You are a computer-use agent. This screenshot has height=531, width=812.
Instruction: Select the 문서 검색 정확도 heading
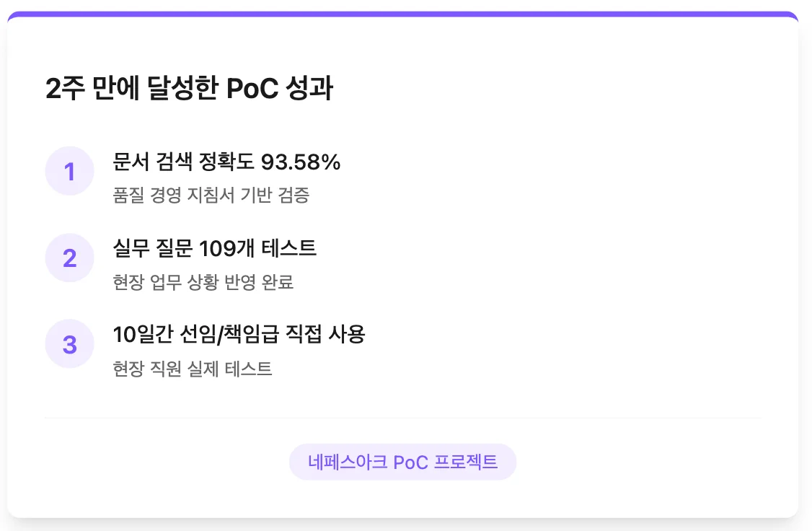(184, 162)
